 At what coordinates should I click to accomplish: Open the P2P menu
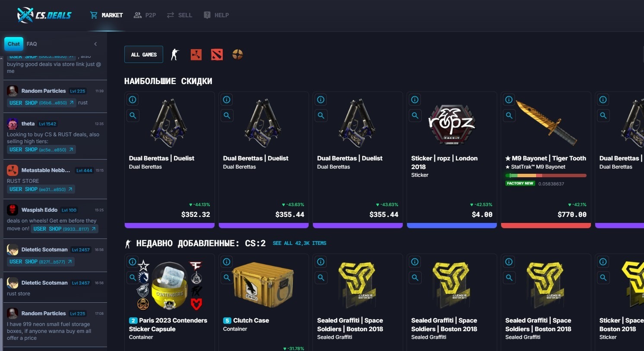tap(145, 15)
